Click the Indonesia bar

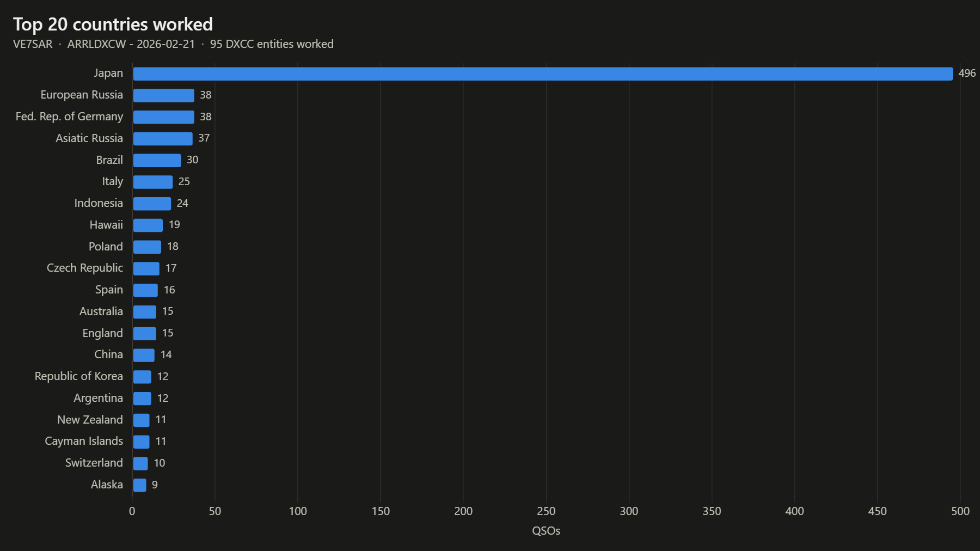pyautogui.click(x=152, y=204)
